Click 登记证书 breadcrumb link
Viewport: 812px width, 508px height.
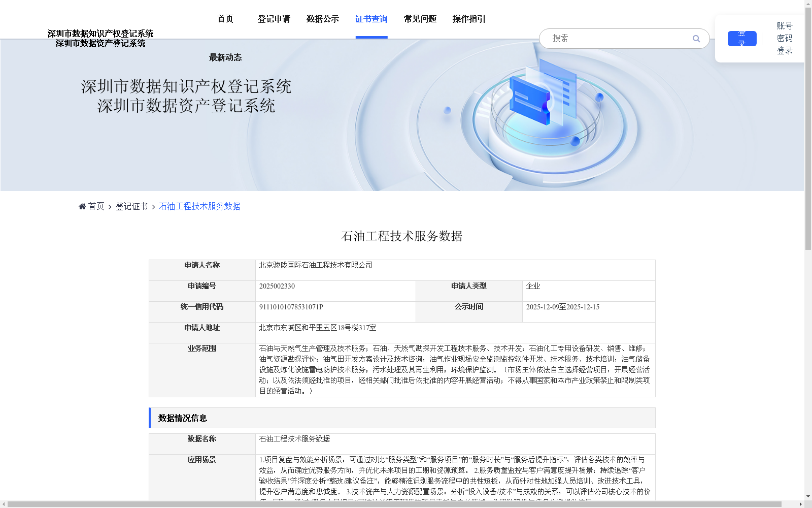[131, 206]
